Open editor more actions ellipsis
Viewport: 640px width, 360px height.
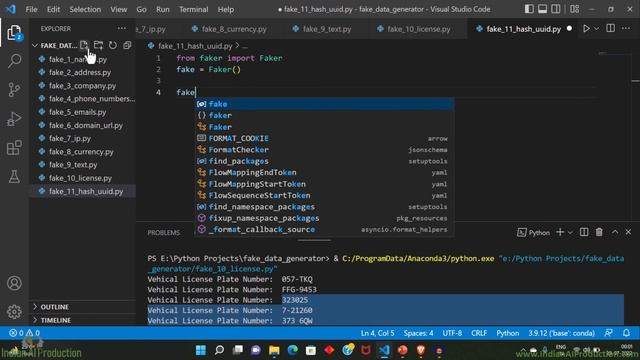(x=626, y=29)
